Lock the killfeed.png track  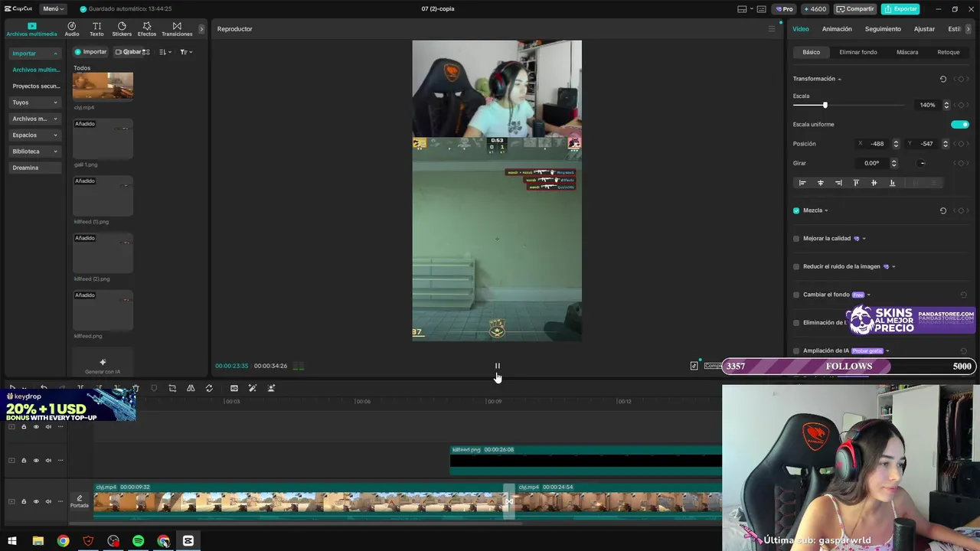point(24,460)
